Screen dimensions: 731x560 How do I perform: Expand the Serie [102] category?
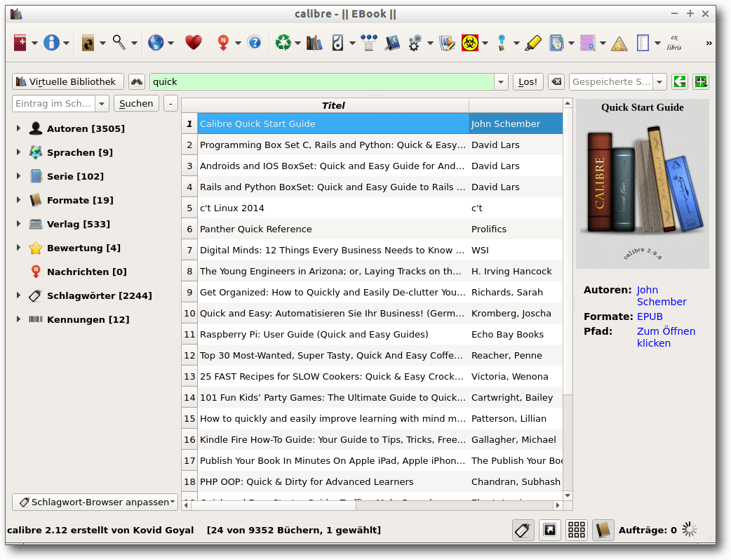18,175
